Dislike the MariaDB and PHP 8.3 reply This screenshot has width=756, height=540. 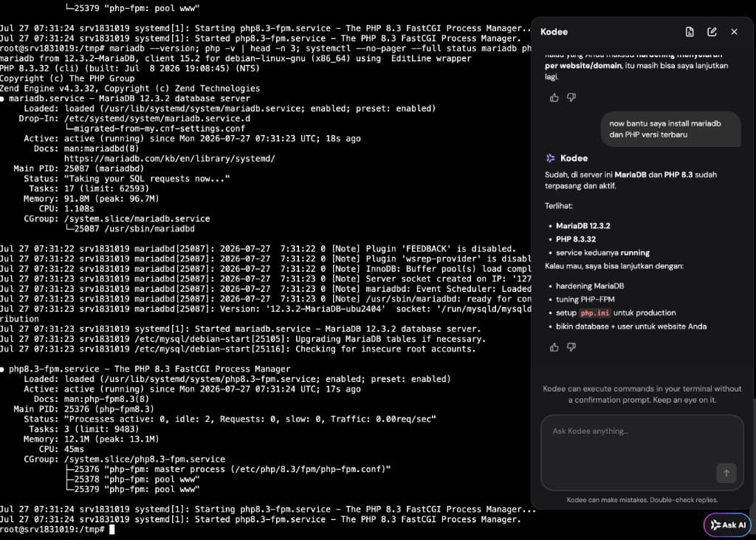pyautogui.click(x=571, y=347)
